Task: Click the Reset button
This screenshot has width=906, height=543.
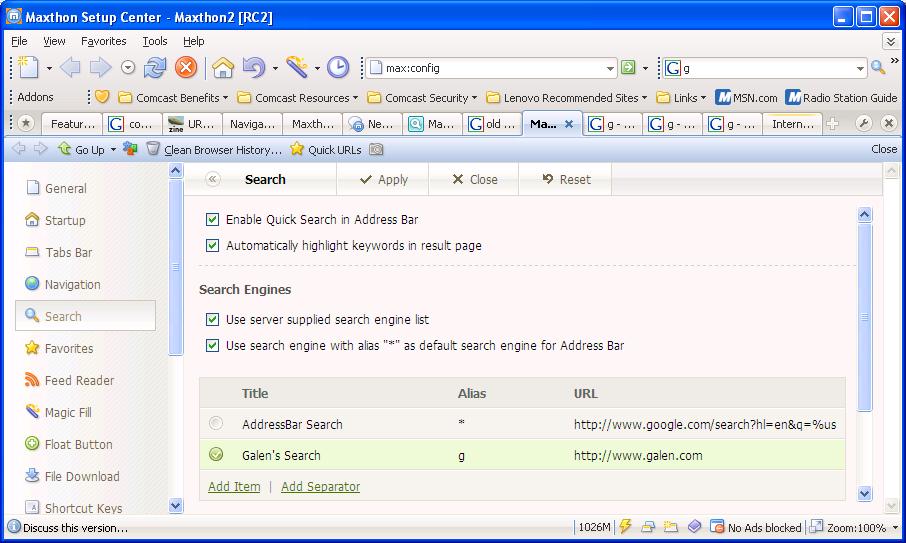Action: (566, 180)
